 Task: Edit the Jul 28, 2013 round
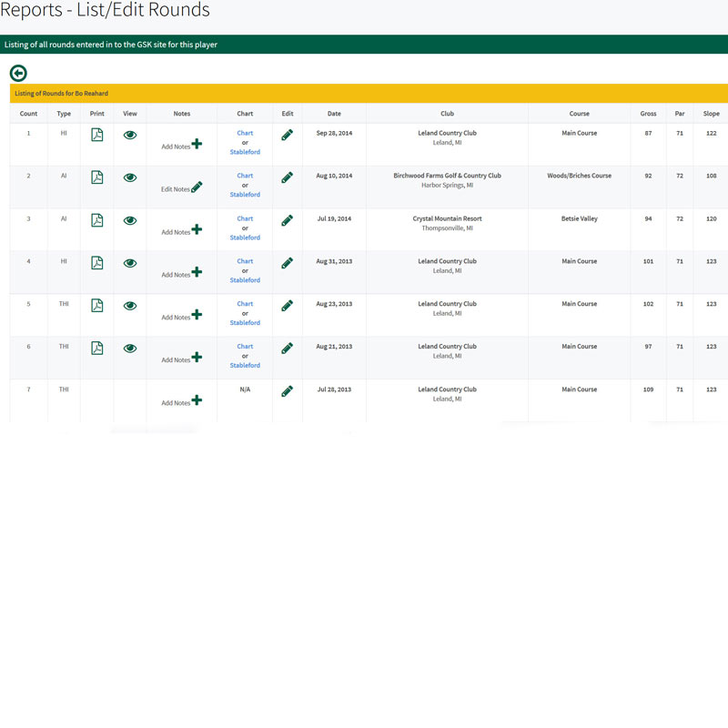click(x=288, y=390)
